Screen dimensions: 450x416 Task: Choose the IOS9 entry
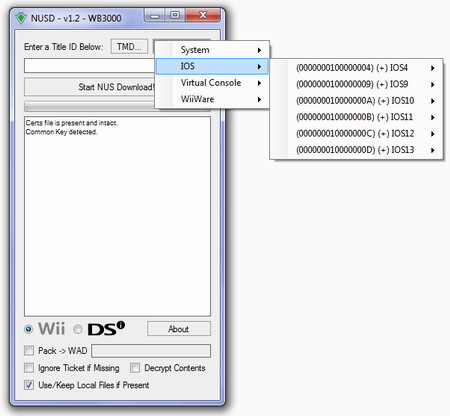pyautogui.click(x=357, y=84)
